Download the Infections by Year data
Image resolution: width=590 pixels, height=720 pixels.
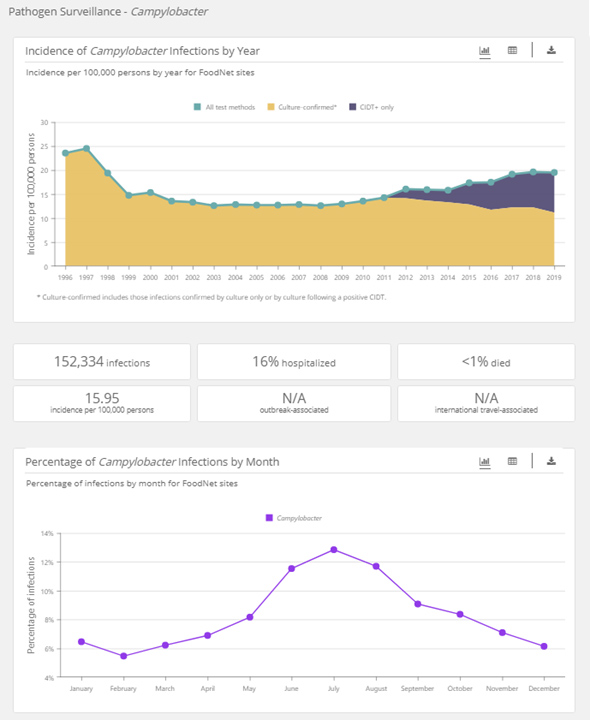(x=551, y=50)
